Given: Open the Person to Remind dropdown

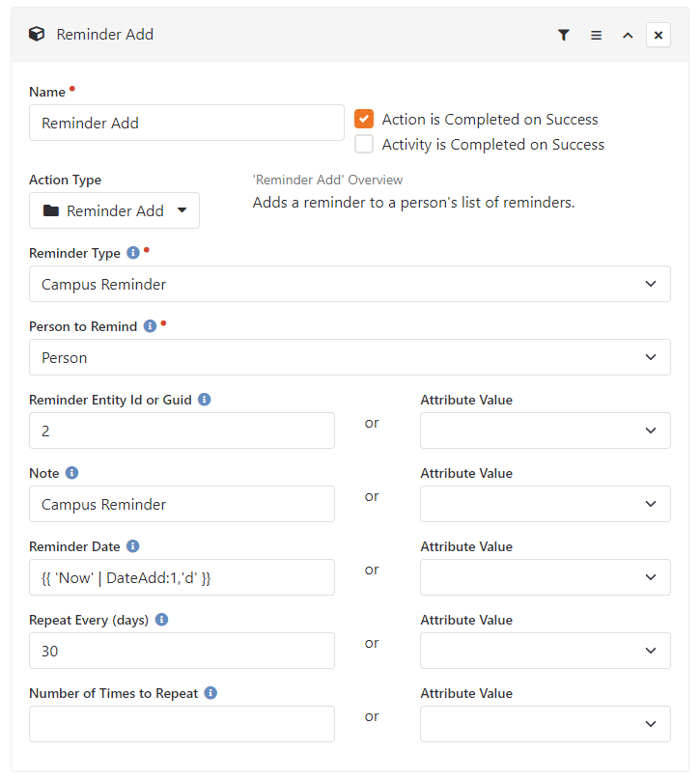Looking at the screenshot, I should (350, 357).
